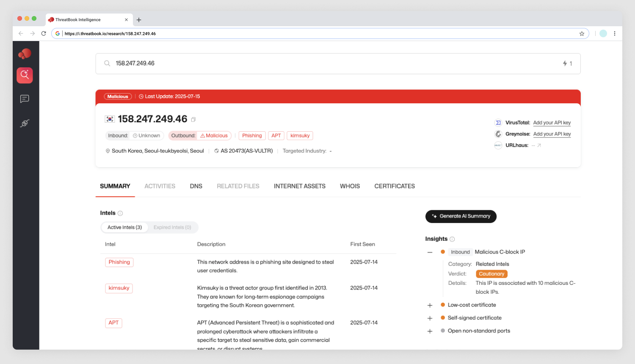Select the Expired Intels (0) toggle
The image size is (635, 364).
(172, 227)
